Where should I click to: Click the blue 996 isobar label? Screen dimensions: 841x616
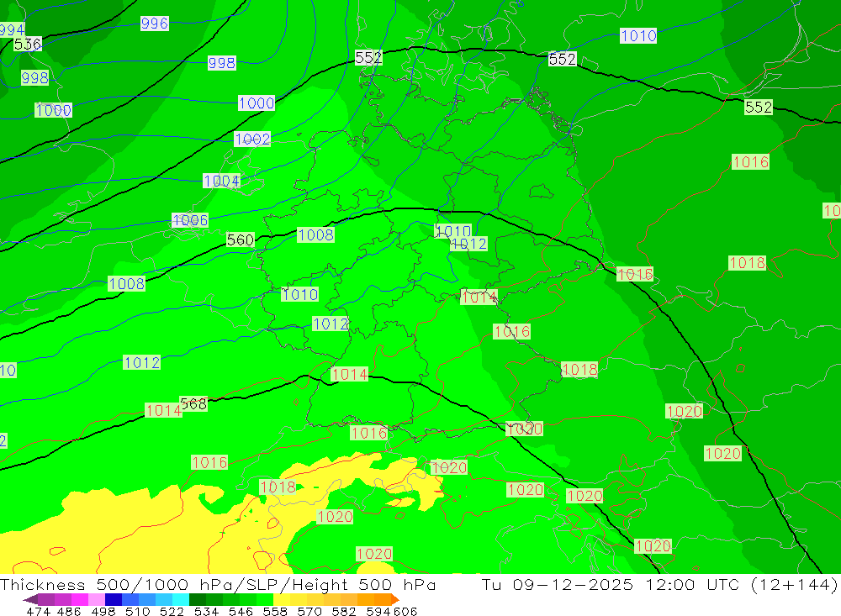point(155,24)
